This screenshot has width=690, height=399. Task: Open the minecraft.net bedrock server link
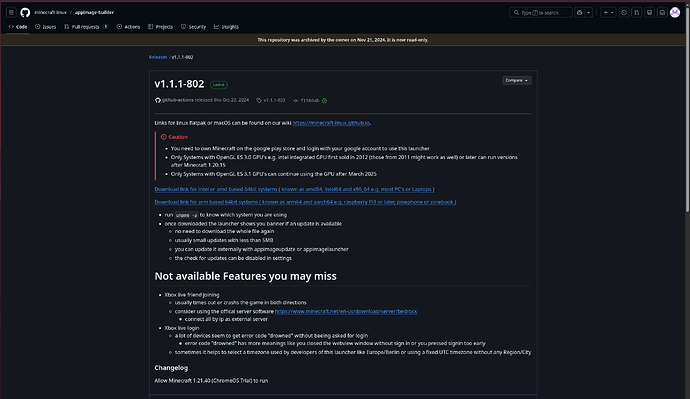point(346,311)
